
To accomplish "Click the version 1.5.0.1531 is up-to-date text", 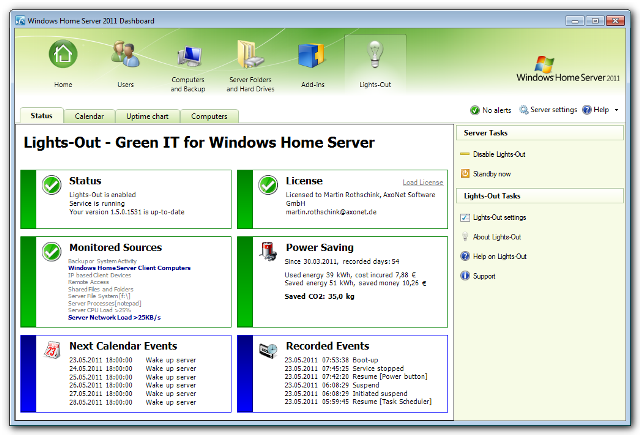I will coord(127,212).
